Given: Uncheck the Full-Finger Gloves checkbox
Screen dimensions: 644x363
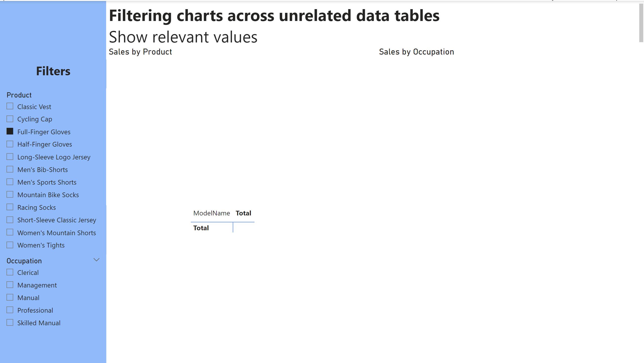Looking at the screenshot, I should (10, 132).
